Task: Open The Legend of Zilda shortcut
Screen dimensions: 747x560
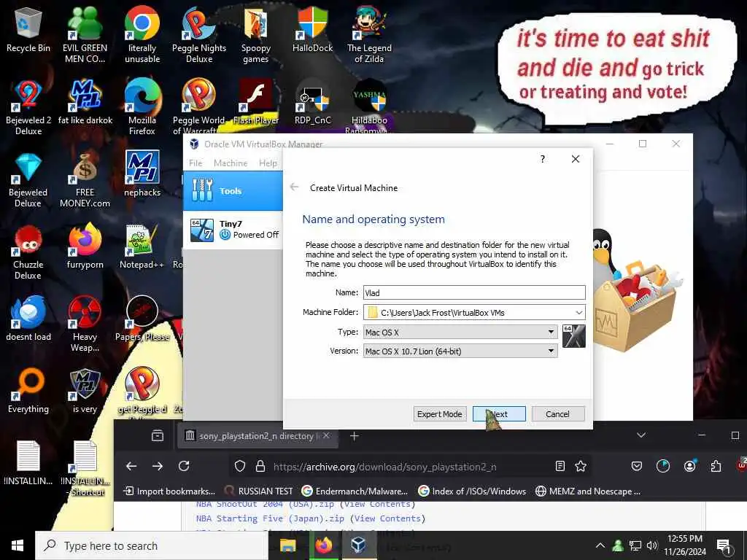Action: coord(369,34)
